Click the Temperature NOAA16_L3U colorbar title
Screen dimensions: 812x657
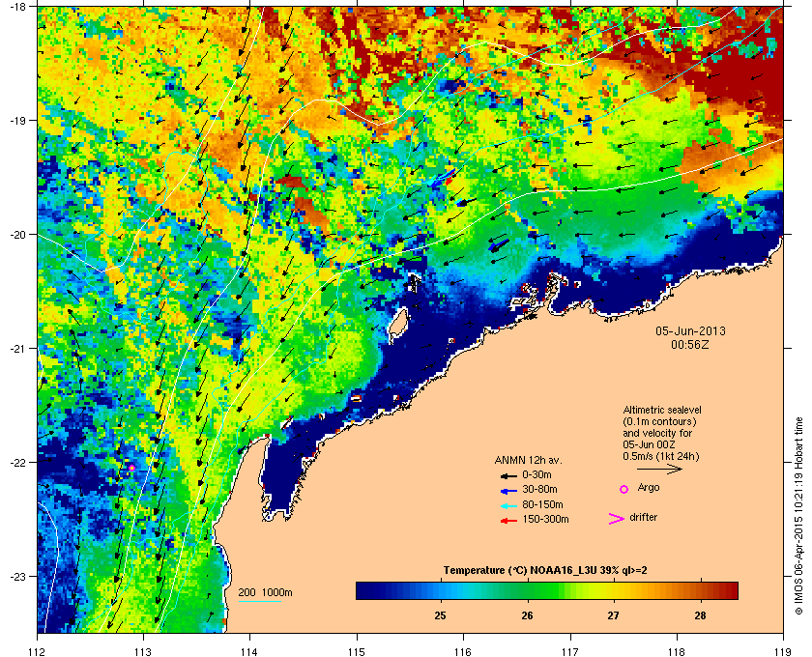[x=545, y=571]
